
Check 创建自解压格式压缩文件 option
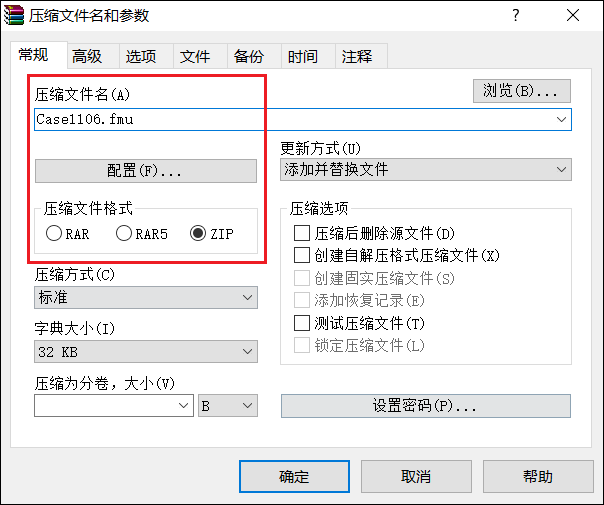click(302, 256)
